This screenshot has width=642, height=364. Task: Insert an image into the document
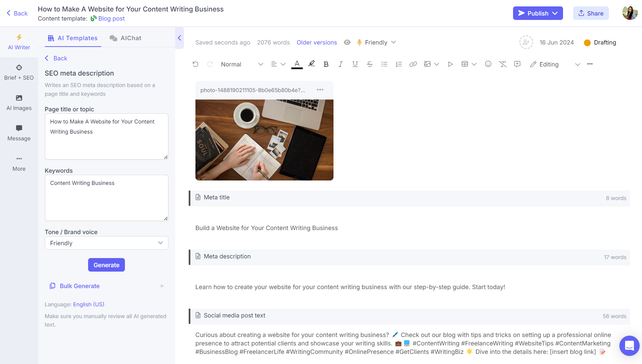point(428,64)
